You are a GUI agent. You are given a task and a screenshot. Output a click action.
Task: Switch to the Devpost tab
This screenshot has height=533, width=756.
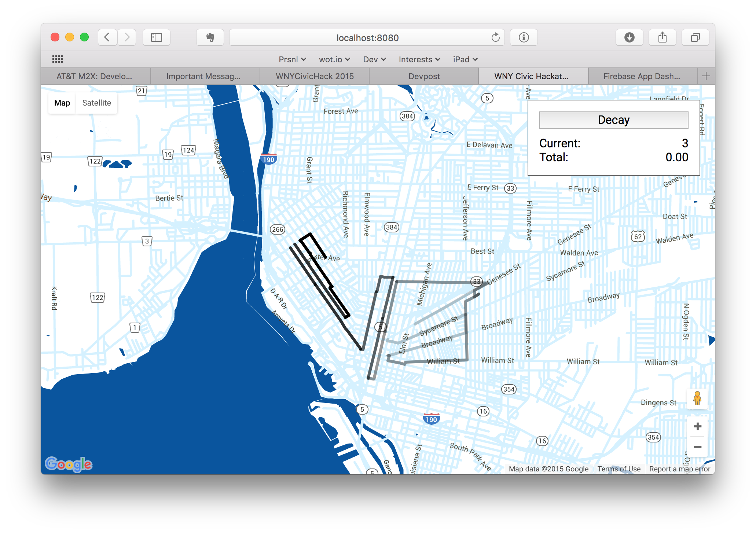coord(424,76)
